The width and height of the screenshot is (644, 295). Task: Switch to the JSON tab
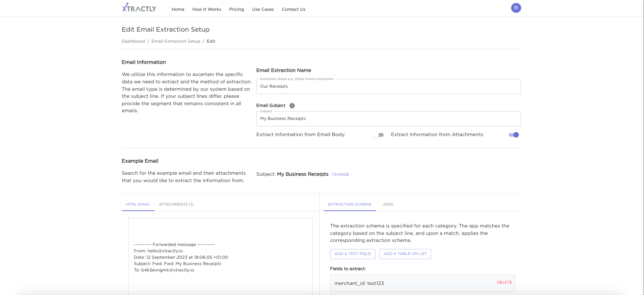(388, 204)
